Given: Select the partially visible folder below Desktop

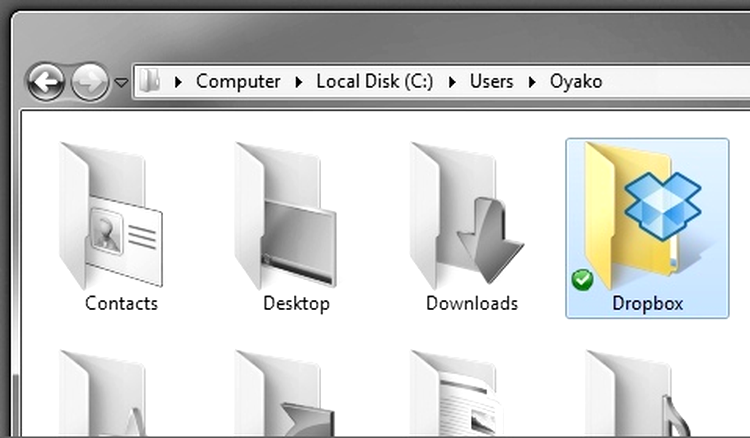Looking at the screenshot, I should 285,393.
